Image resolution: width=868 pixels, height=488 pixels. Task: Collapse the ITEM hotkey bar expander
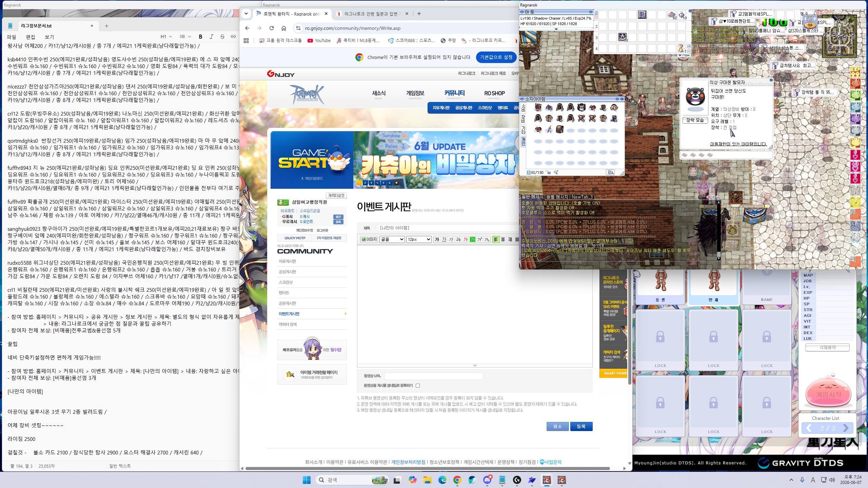click(x=684, y=55)
